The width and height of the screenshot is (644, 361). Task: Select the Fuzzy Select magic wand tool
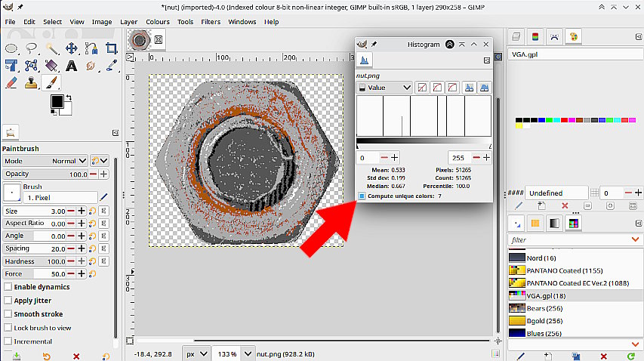51,49
